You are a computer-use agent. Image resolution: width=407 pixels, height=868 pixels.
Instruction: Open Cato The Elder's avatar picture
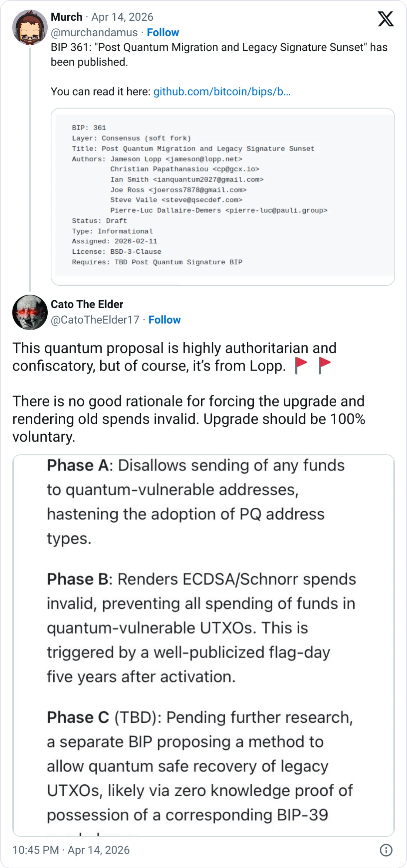pos(30,312)
